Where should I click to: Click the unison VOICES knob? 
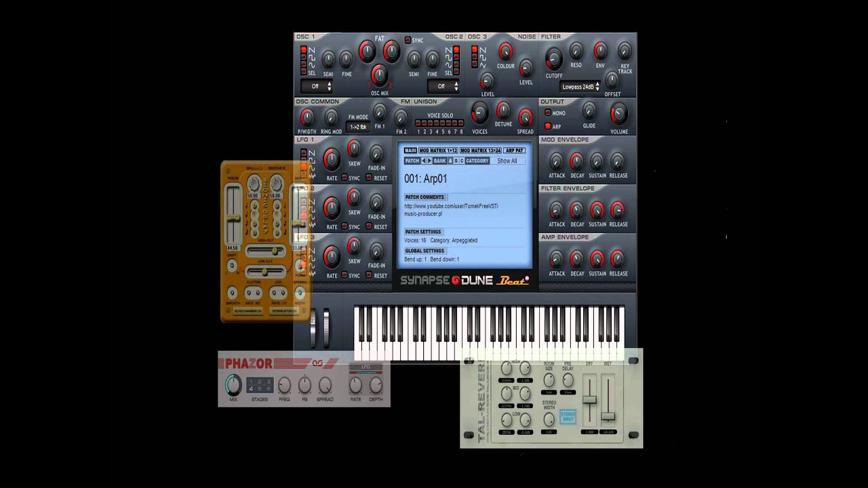pyautogui.click(x=479, y=113)
